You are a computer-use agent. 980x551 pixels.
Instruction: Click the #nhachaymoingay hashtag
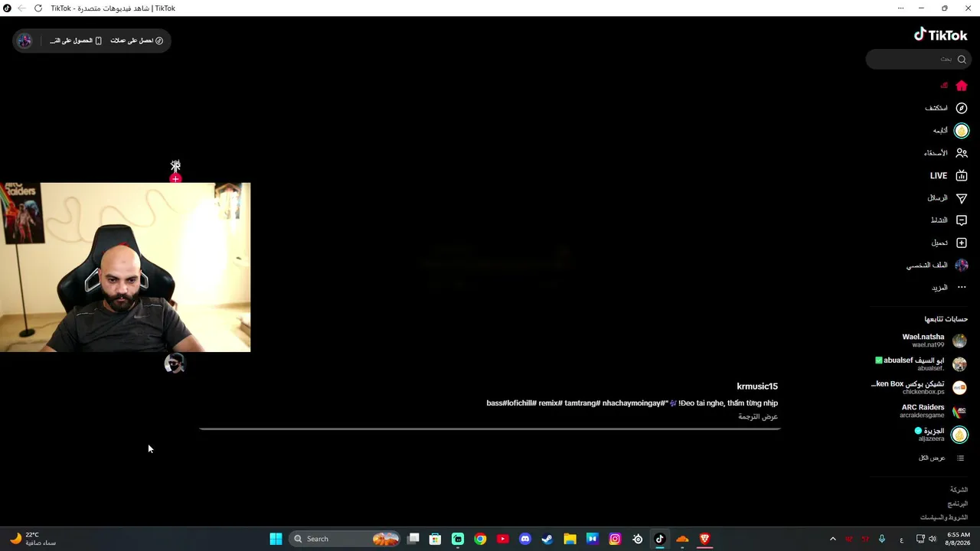point(635,403)
